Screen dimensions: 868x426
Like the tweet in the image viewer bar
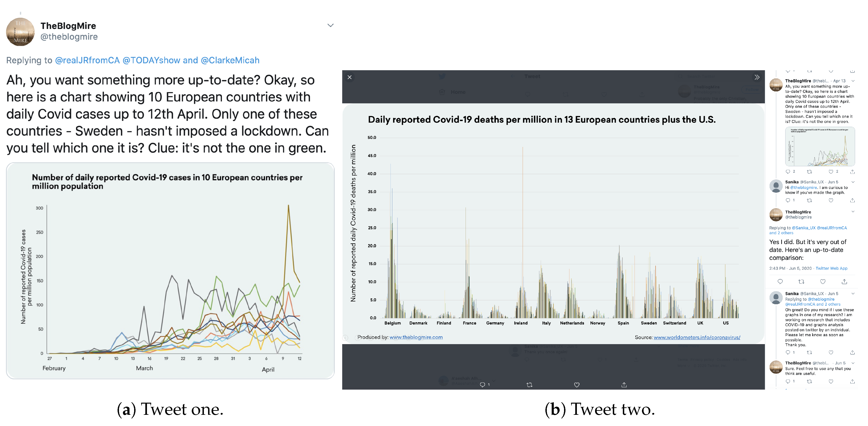[577, 384]
